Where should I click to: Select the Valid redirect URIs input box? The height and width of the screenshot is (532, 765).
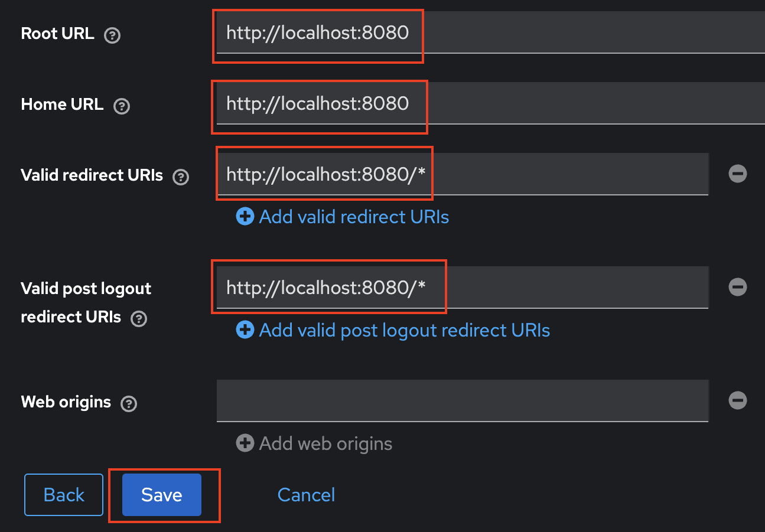coord(462,174)
